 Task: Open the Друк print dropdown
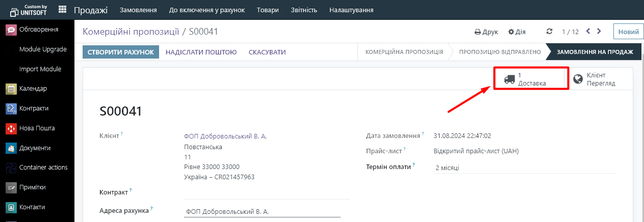pyautogui.click(x=486, y=32)
